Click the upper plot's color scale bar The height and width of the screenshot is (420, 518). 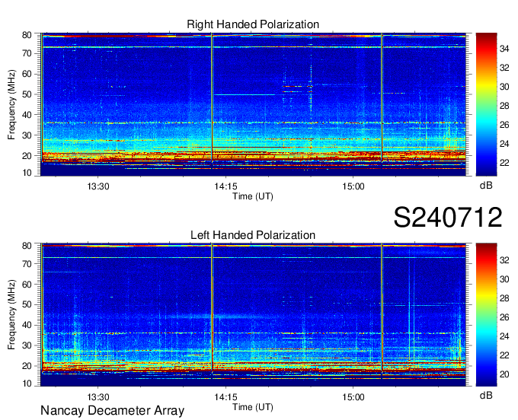pos(486,104)
